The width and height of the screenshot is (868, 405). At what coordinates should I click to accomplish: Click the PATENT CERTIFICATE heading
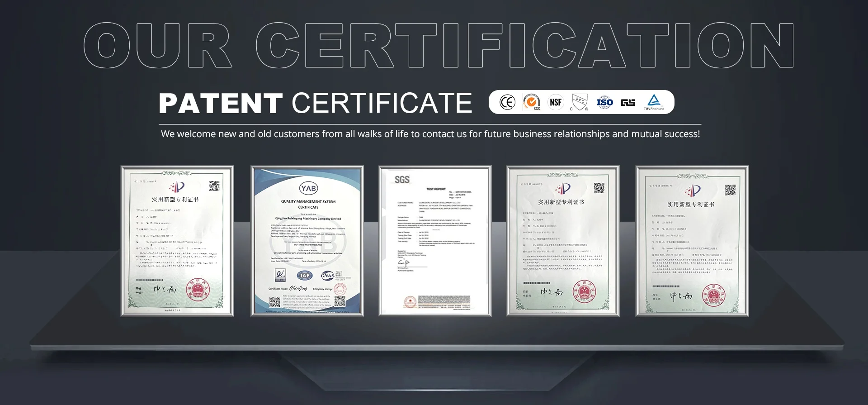pyautogui.click(x=316, y=103)
